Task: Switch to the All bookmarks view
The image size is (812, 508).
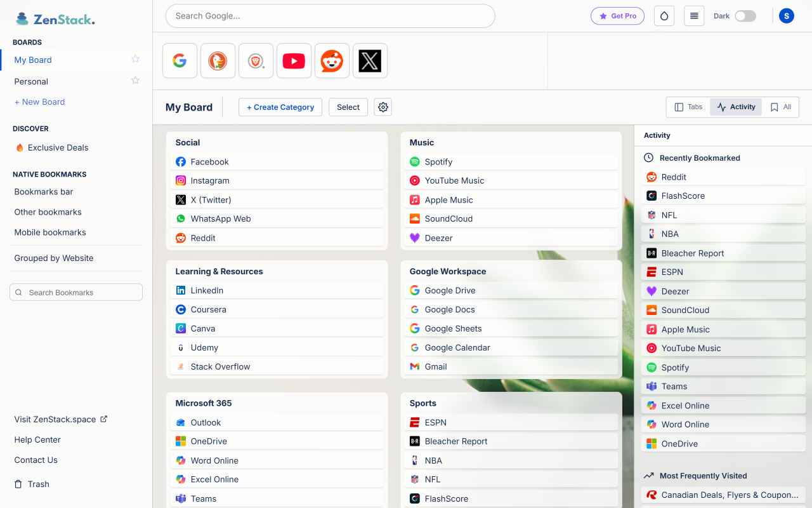Action: tap(780, 107)
